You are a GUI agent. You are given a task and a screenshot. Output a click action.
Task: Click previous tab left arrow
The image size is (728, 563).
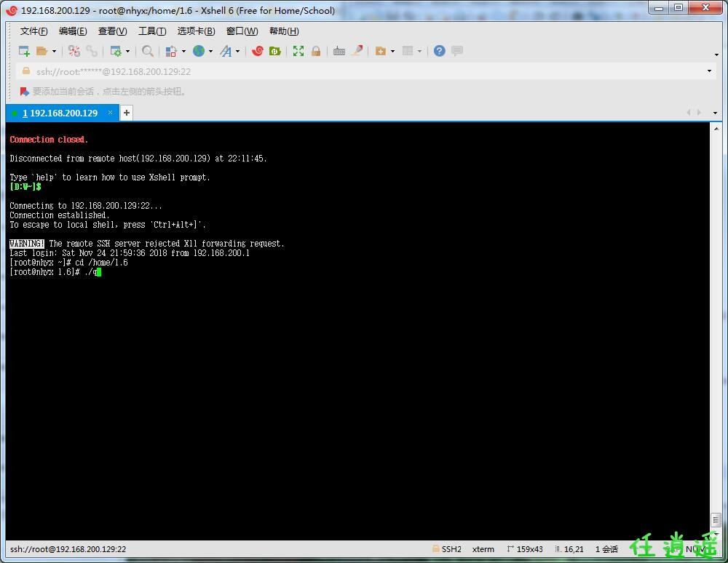688,113
